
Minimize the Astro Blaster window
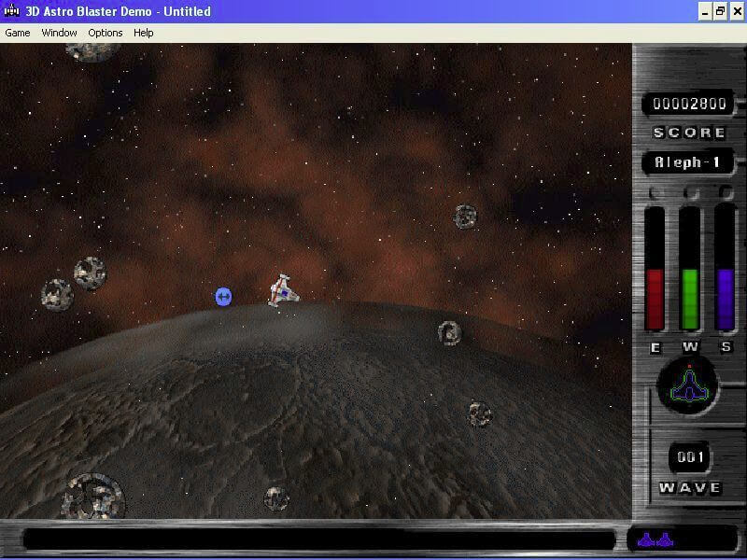705,11
